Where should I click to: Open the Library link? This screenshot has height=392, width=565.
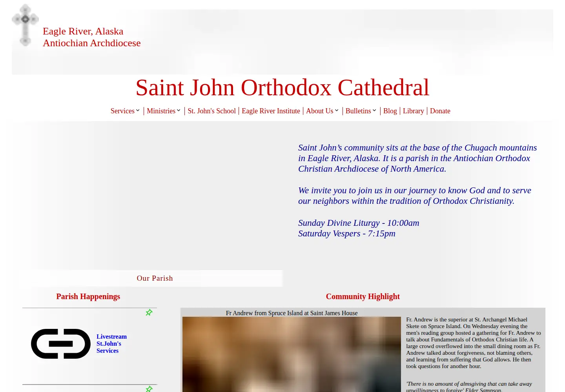(414, 111)
